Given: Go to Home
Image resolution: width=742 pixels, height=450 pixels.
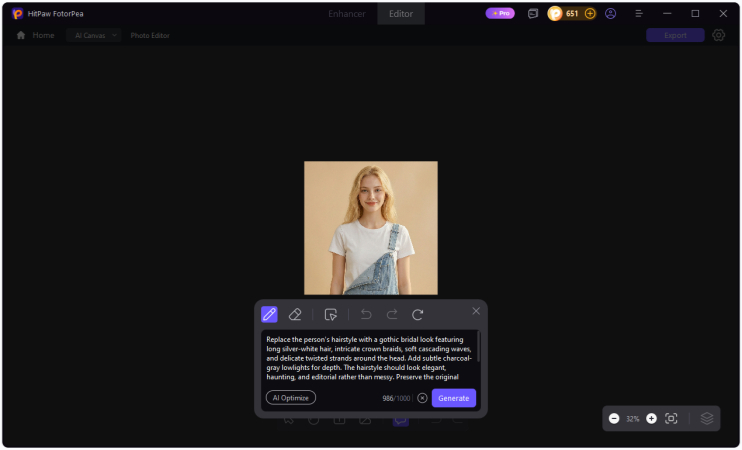Looking at the screenshot, I should pos(35,35).
